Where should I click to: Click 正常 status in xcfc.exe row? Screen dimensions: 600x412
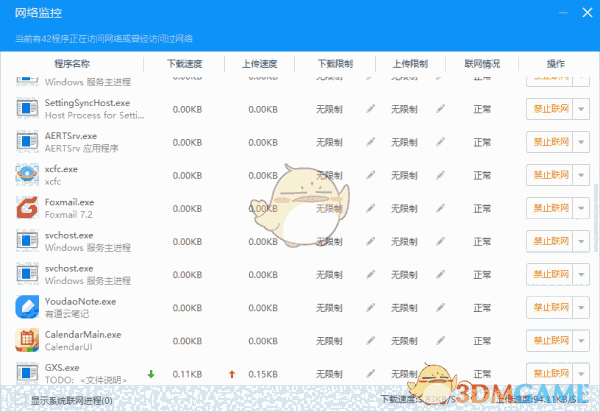[x=482, y=176]
